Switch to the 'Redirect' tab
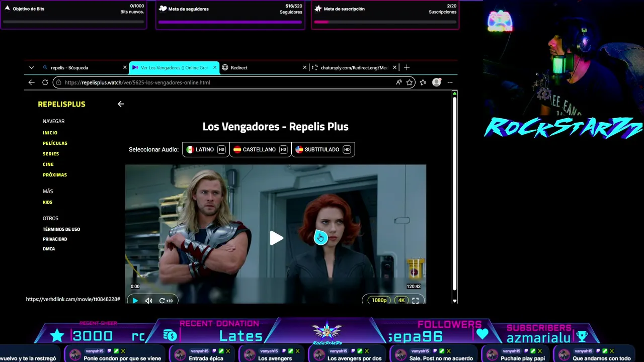644x362 pixels. pos(264,67)
